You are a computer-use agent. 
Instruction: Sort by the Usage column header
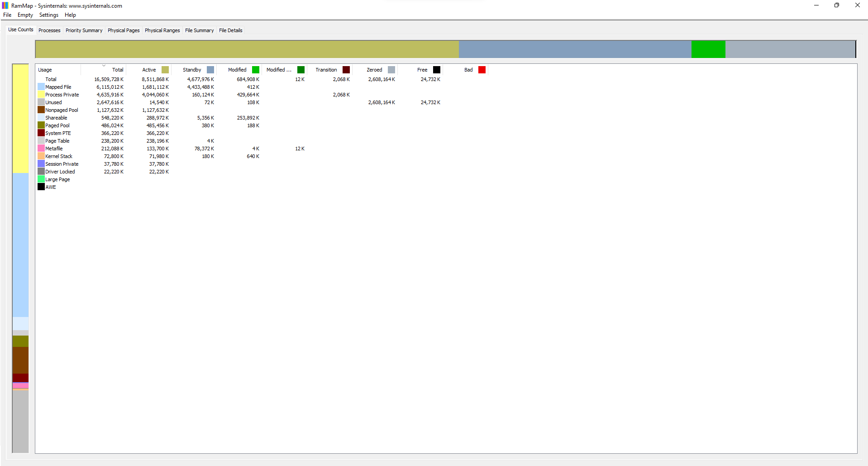(x=58, y=70)
